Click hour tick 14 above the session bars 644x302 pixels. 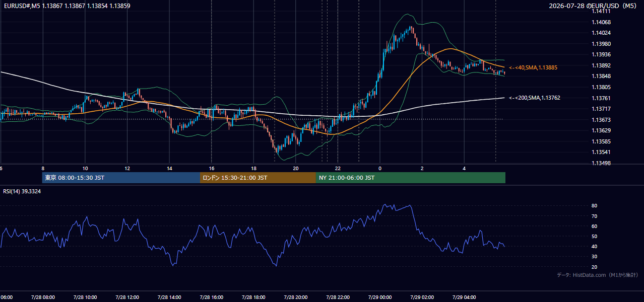[169, 169]
